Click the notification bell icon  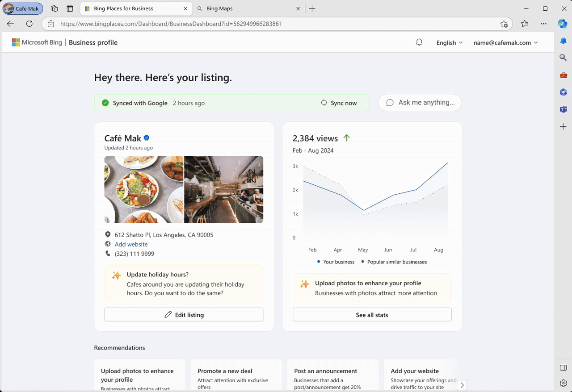coord(419,42)
